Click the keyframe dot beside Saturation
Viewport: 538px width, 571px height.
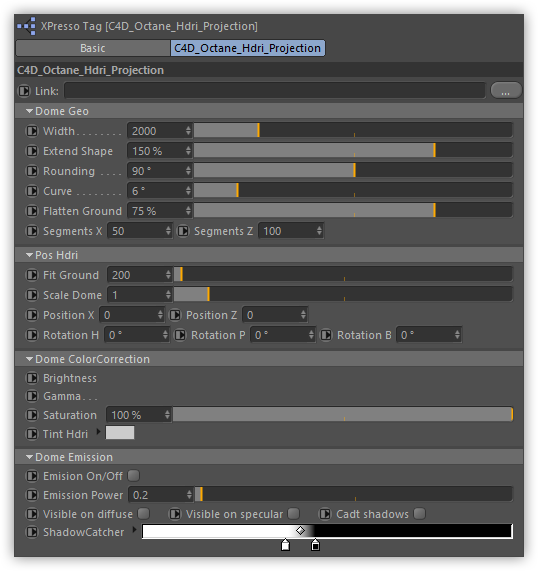[x=32, y=415]
